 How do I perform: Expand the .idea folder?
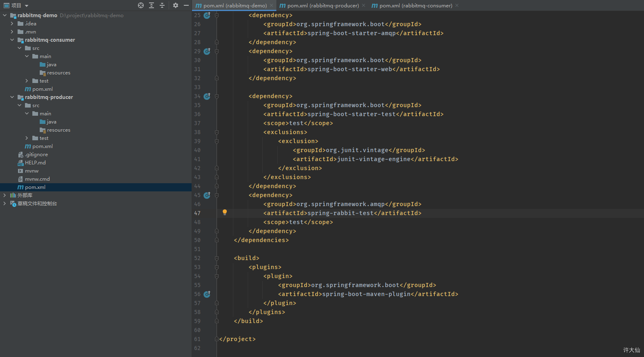point(12,23)
